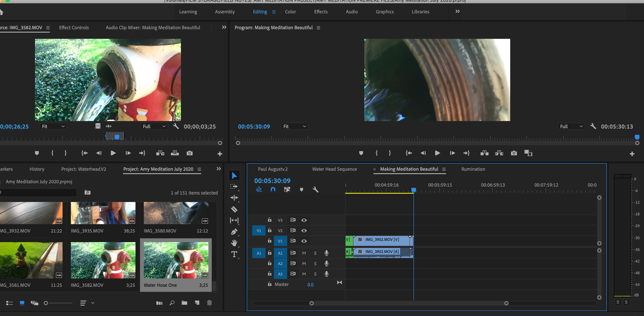Toggle visibility eye for track V3
This screenshot has width=644, height=316.
(x=304, y=220)
